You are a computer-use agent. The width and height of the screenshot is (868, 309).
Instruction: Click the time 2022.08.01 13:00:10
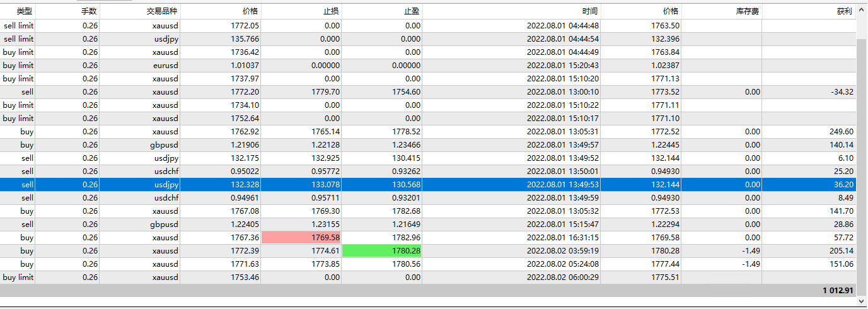click(x=563, y=92)
